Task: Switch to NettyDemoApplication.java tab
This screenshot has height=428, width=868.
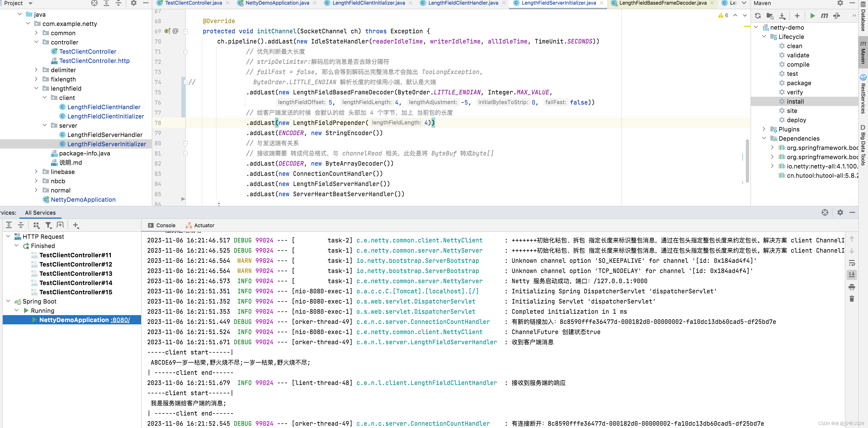Action: pyautogui.click(x=277, y=3)
